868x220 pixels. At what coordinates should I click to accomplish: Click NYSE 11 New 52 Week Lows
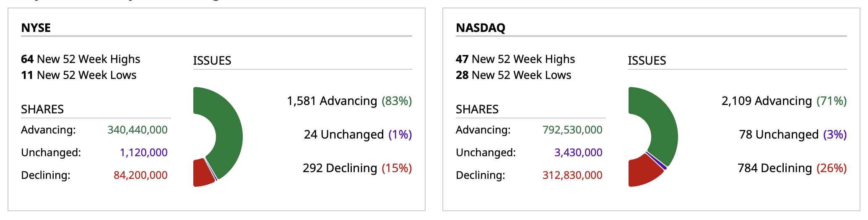click(79, 75)
